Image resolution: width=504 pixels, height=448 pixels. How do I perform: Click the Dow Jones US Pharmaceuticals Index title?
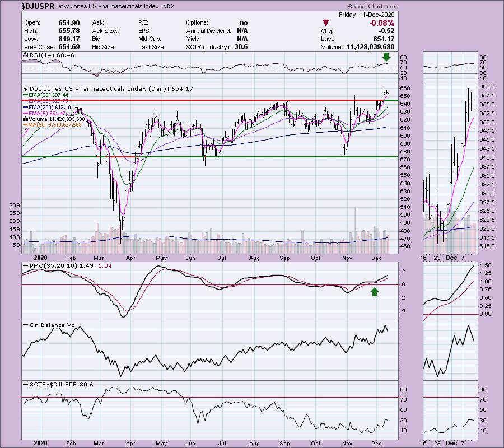[107, 6]
